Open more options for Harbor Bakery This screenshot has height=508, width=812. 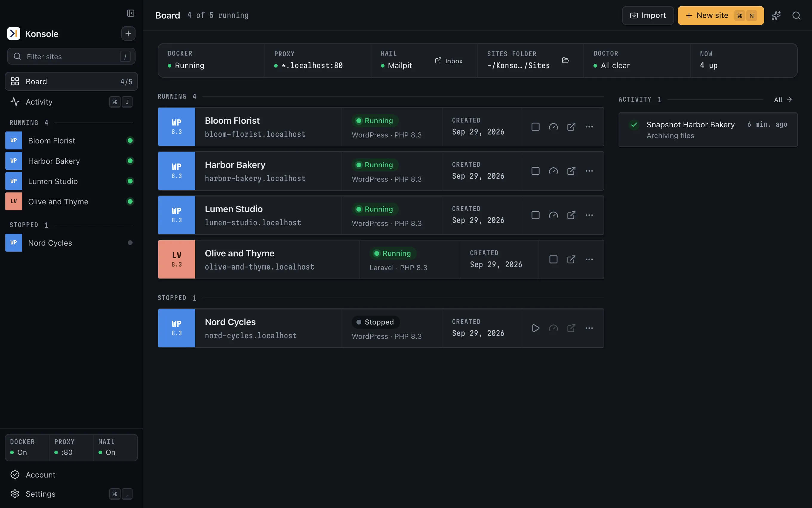tap(589, 171)
